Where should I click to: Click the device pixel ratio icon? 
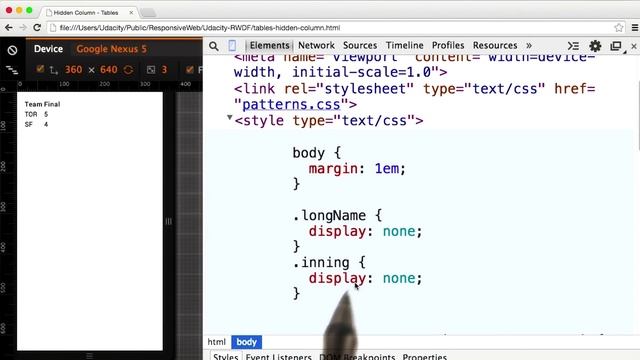(151, 70)
